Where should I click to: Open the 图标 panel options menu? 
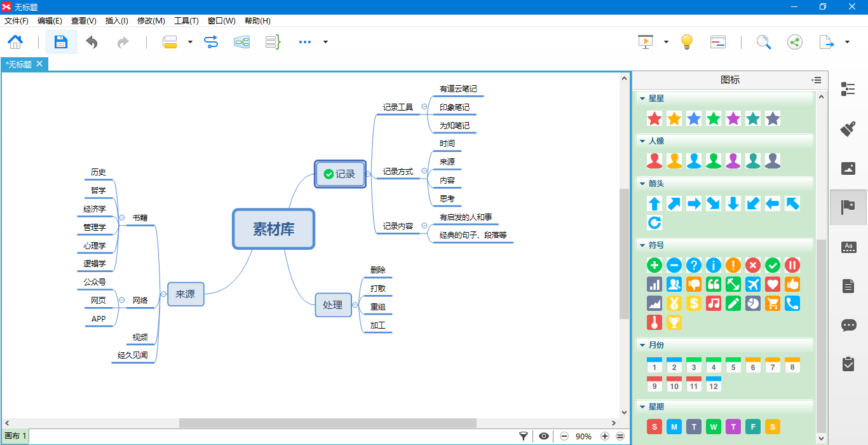pyautogui.click(x=817, y=80)
